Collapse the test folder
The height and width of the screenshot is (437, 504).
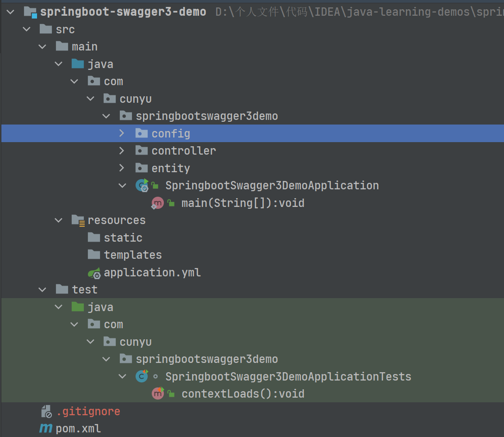42,289
